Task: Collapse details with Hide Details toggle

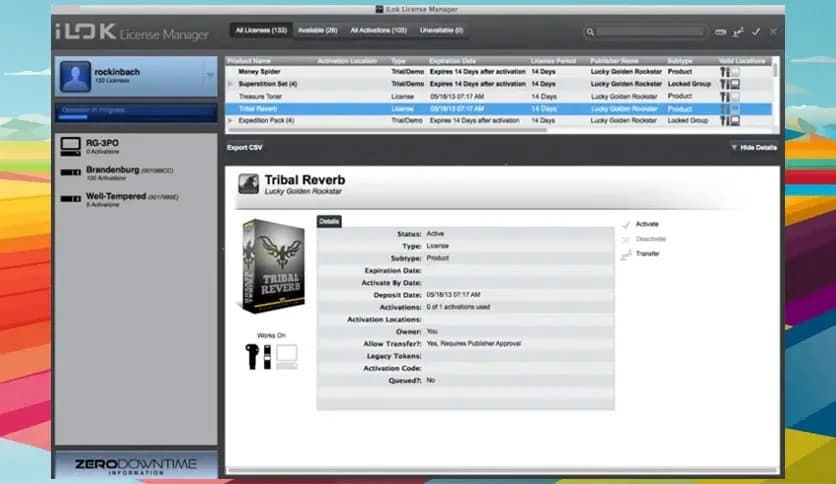Action: 754,148
